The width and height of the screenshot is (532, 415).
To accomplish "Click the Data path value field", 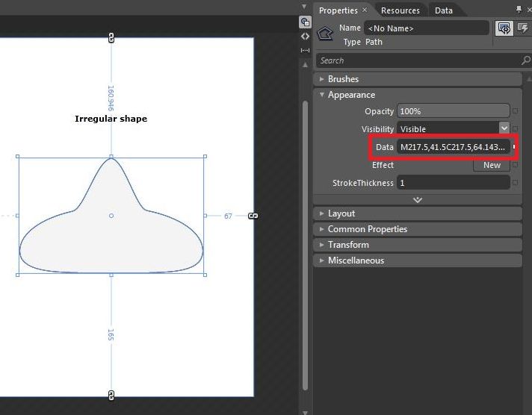I will (454, 147).
